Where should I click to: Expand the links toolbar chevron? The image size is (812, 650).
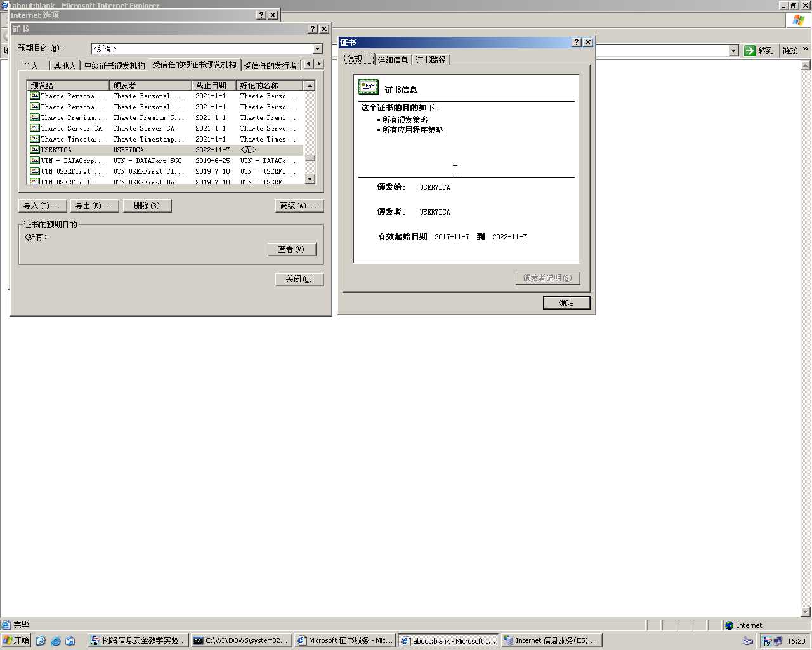tap(806, 49)
